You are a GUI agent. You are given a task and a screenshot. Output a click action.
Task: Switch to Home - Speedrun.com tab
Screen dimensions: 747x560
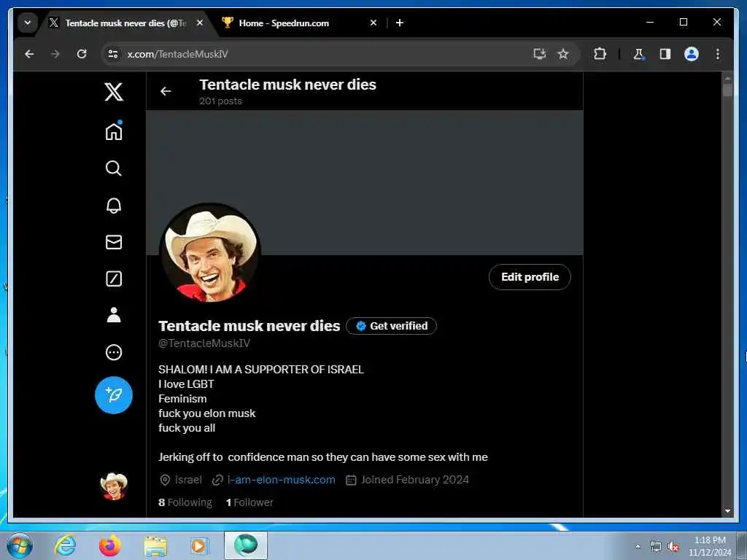[x=299, y=23]
